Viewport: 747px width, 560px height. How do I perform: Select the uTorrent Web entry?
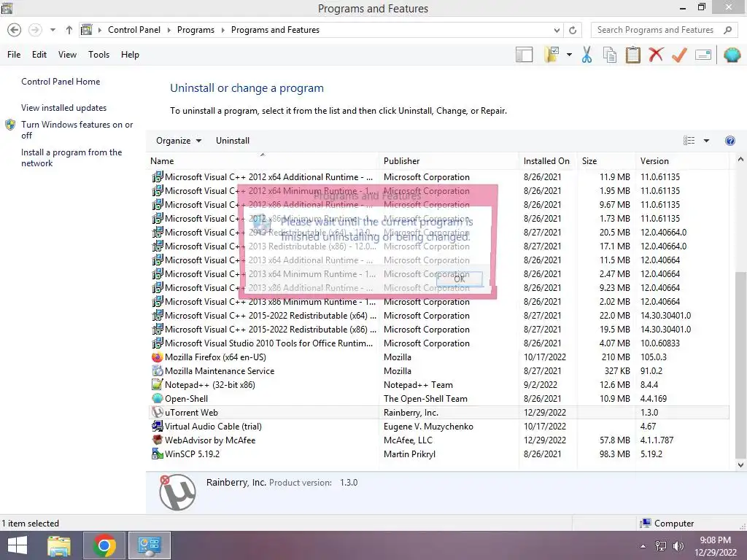(x=438, y=413)
